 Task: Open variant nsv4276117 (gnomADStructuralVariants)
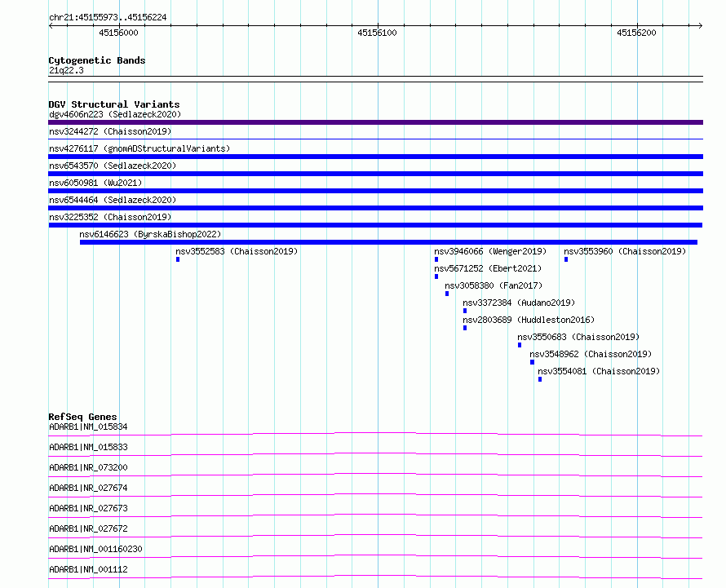tap(139, 148)
